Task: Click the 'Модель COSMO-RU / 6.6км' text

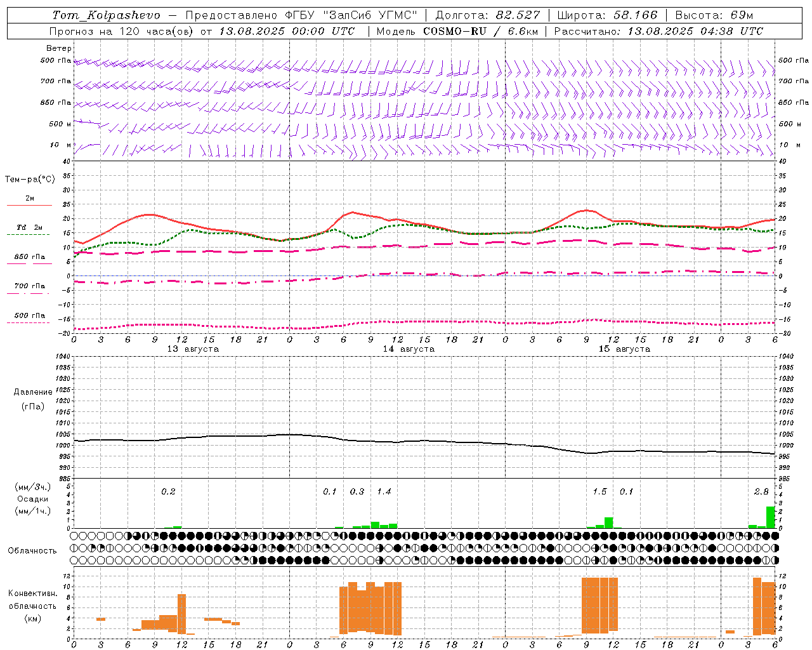Action: [x=457, y=31]
